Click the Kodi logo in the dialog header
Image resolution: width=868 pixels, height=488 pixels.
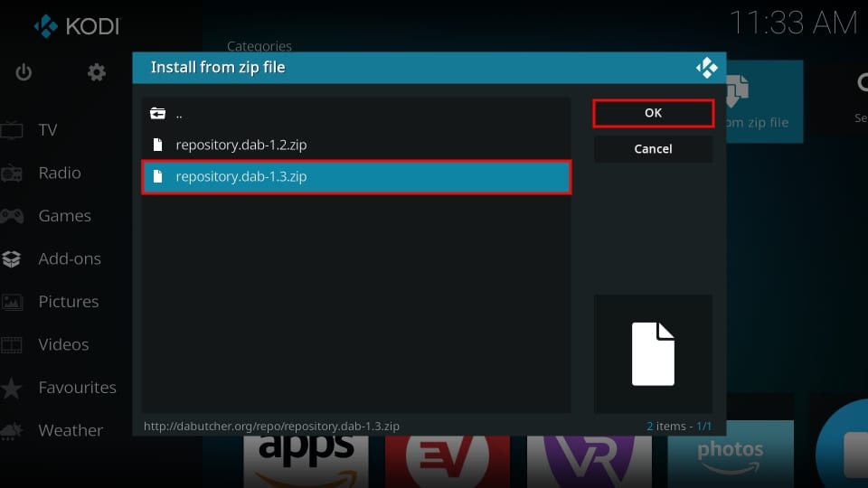pyautogui.click(x=706, y=68)
